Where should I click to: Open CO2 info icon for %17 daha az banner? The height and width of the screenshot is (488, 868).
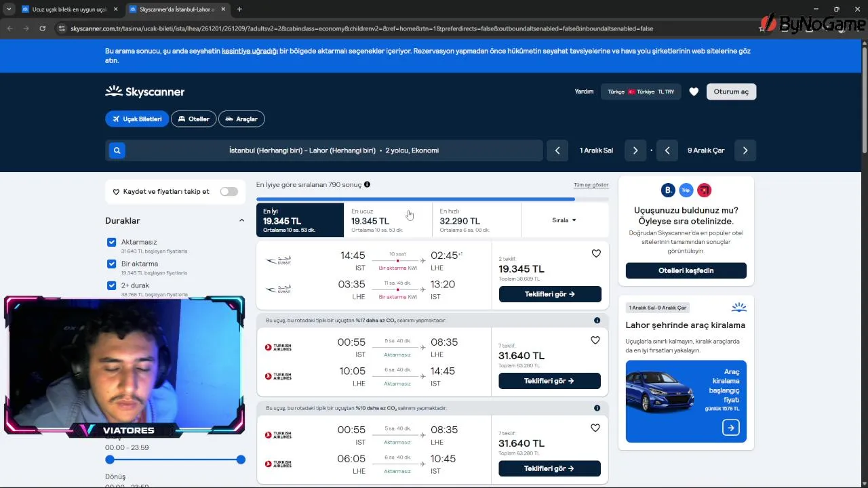pos(597,321)
